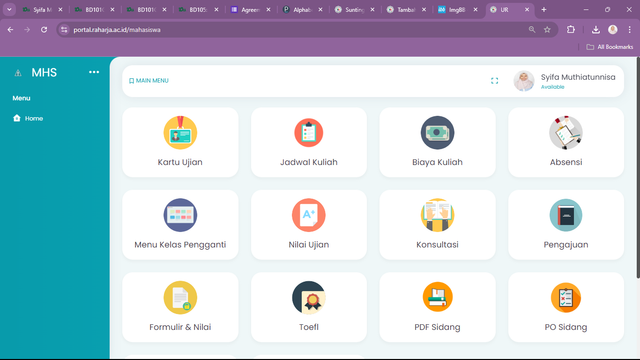Screen dimensions: 640x360
Task: Switch to the Alphab tab
Action: coord(302,9)
